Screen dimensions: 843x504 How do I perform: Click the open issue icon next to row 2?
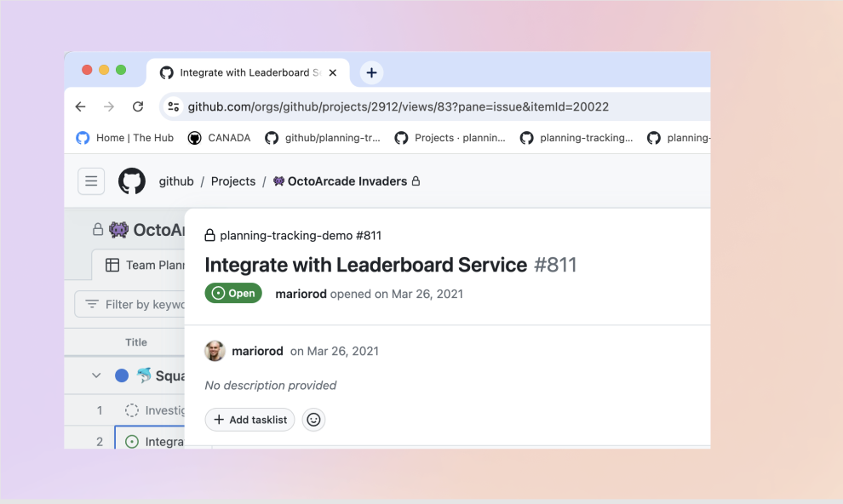(x=132, y=441)
